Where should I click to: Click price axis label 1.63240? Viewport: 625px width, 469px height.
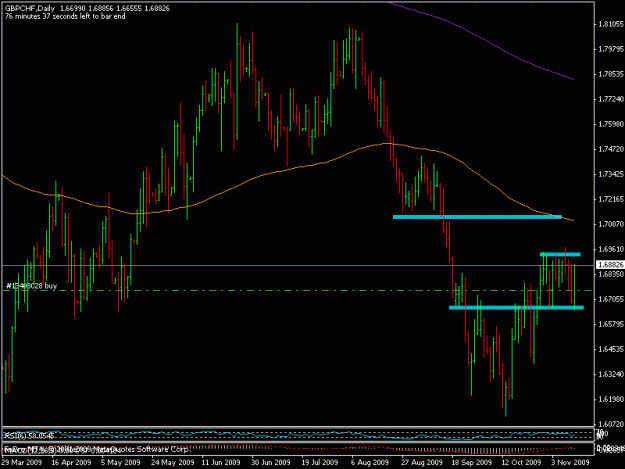(x=610, y=374)
